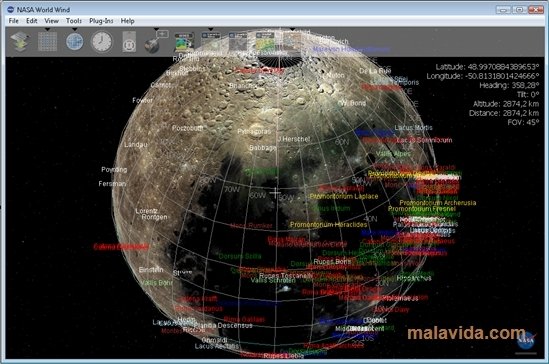
Task: Click the clock time icon in toolbar
Action: 102,42
